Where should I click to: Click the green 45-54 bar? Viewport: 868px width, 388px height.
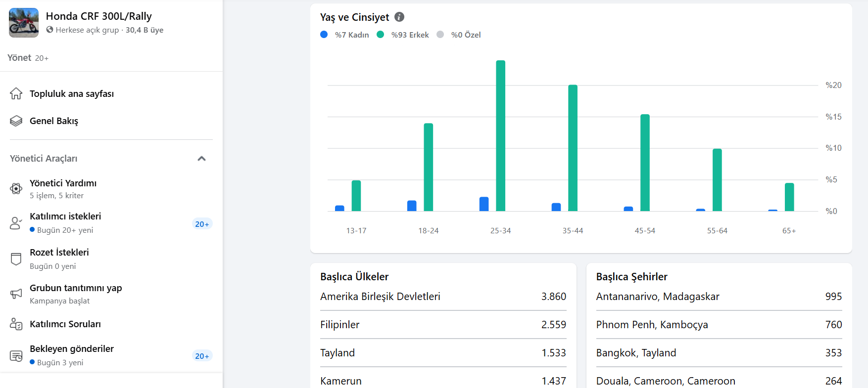coord(645,163)
